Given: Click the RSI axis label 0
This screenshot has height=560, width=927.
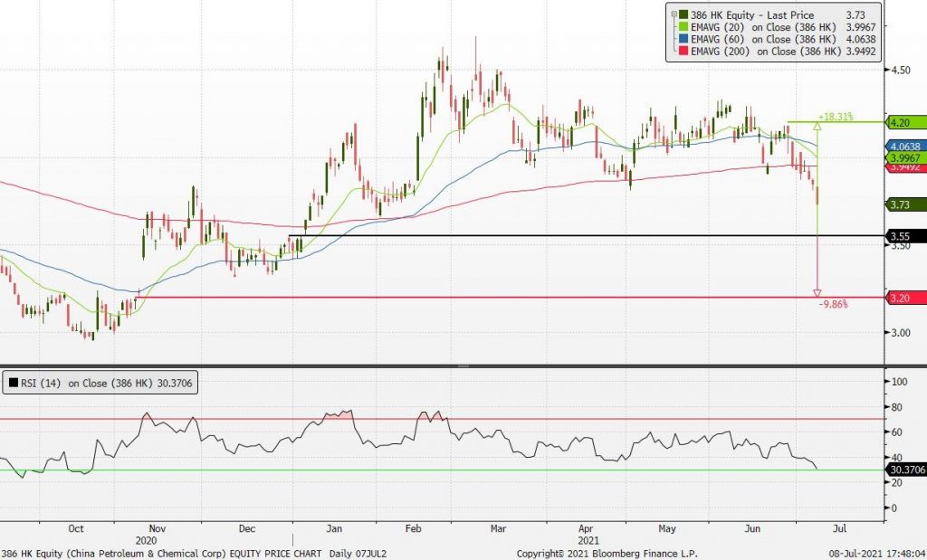Looking at the screenshot, I should coord(894,508).
